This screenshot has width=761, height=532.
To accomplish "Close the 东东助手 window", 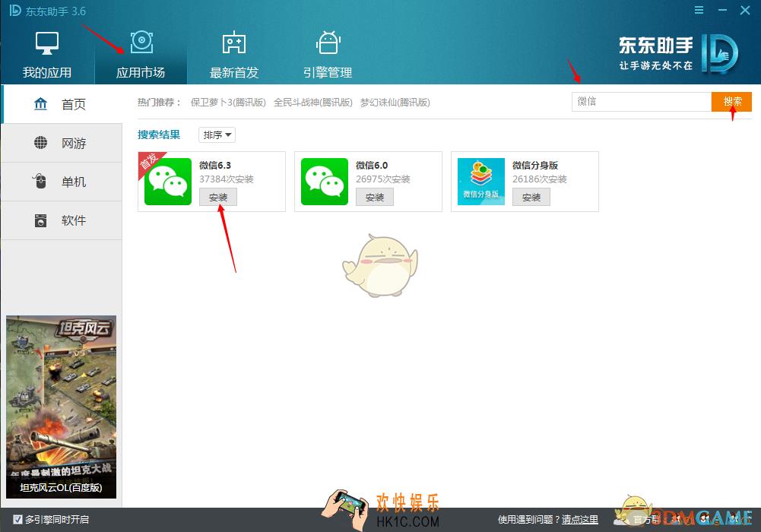I will 745,10.
